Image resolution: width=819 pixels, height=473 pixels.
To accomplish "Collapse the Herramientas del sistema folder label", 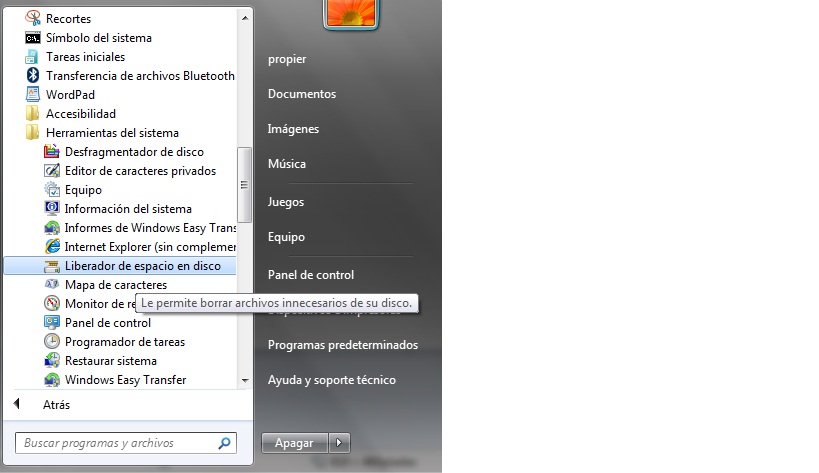I will pyautogui.click(x=112, y=133).
